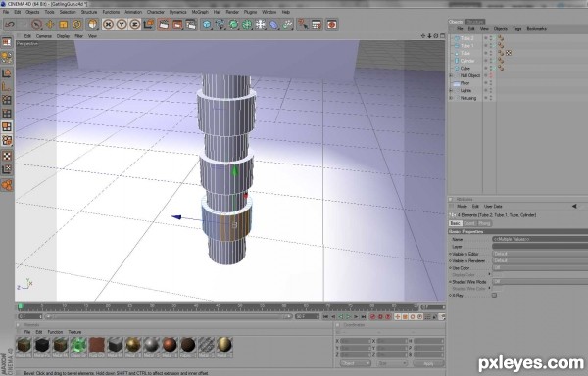Activate the Scale tool
The image size is (588, 376).
[x=63, y=24]
